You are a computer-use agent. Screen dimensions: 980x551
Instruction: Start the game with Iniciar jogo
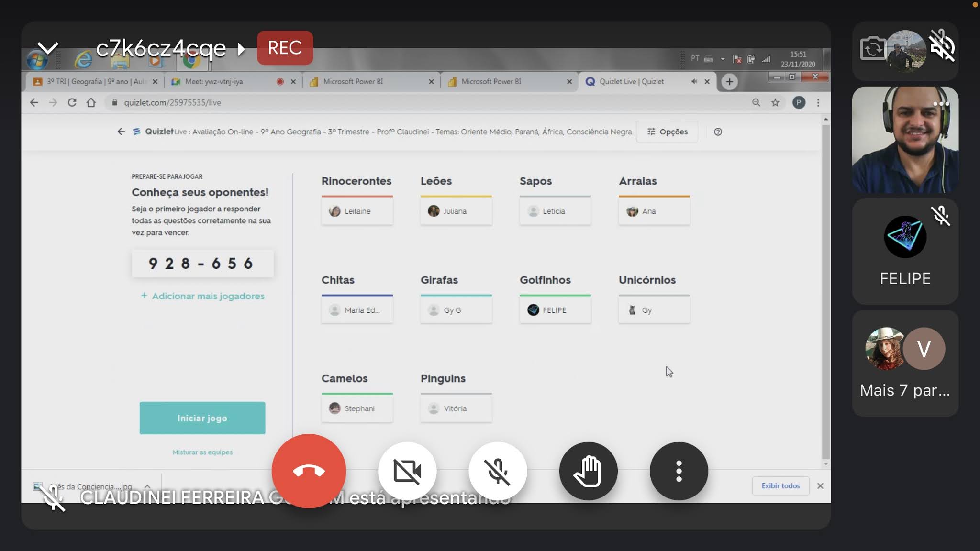tap(202, 418)
